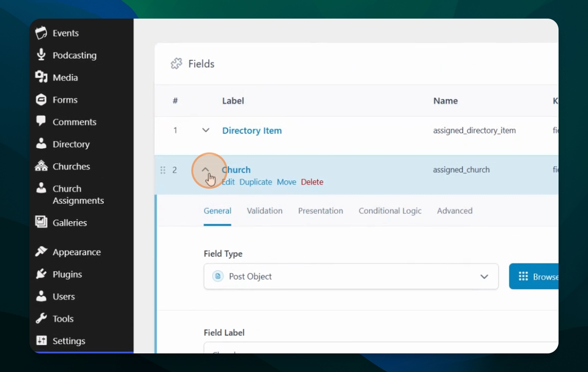Click the Churches building icon
Viewport: 588px width, 372px height.
coord(41,166)
